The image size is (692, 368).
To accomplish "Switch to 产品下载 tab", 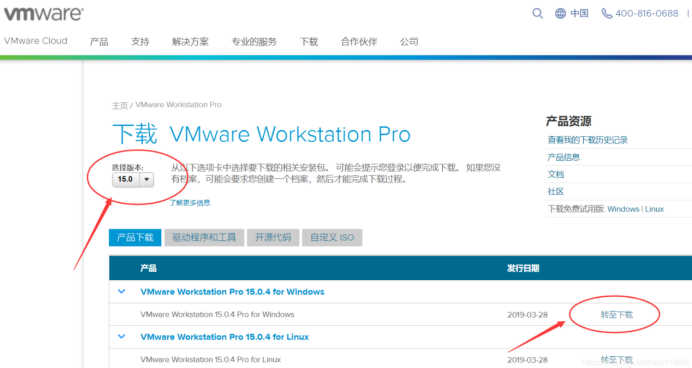I will pos(135,237).
